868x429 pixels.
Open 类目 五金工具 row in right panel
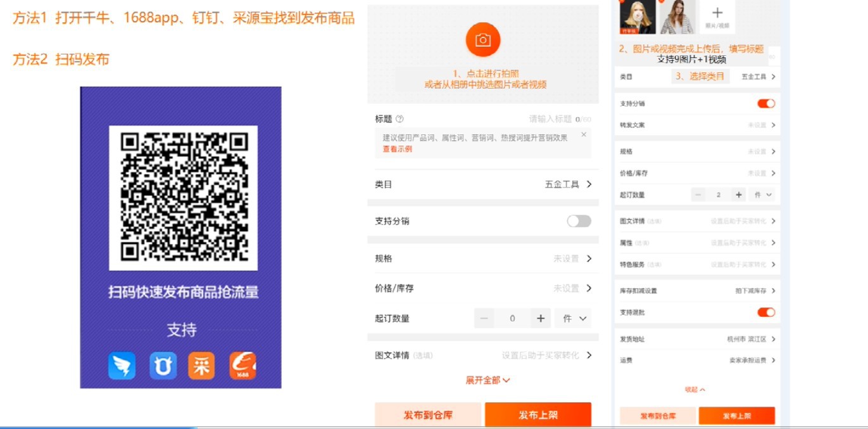(697, 77)
